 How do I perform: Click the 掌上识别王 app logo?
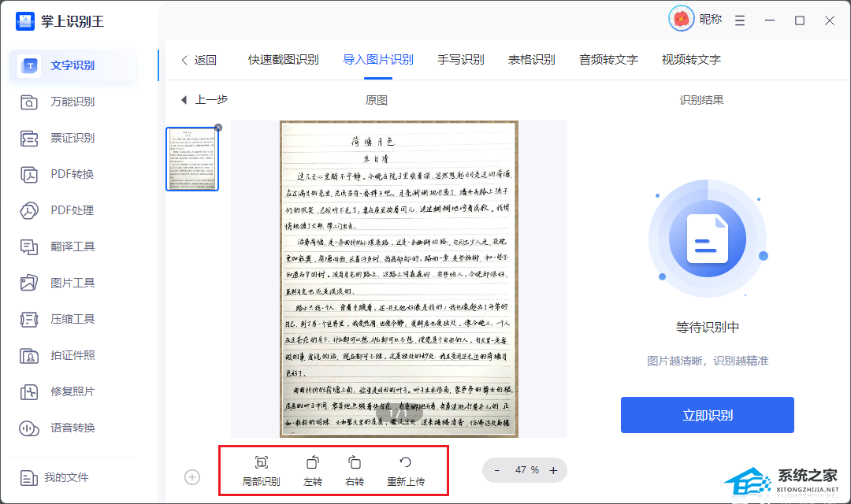click(x=25, y=21)
